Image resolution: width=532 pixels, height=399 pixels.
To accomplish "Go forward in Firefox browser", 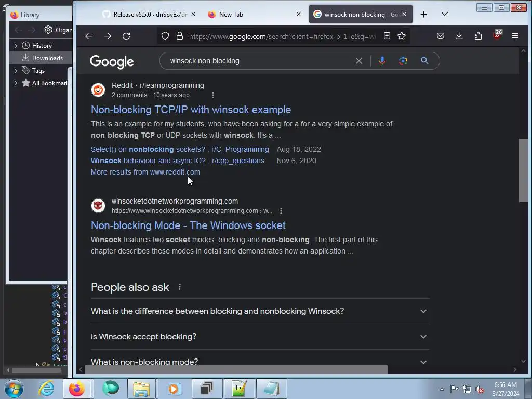I will point(108,36).
